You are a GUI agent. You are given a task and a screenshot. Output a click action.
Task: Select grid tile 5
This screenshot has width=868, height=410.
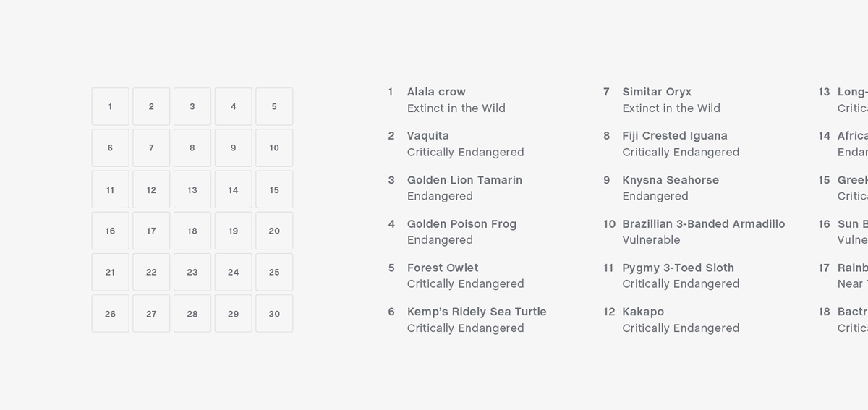274,106
